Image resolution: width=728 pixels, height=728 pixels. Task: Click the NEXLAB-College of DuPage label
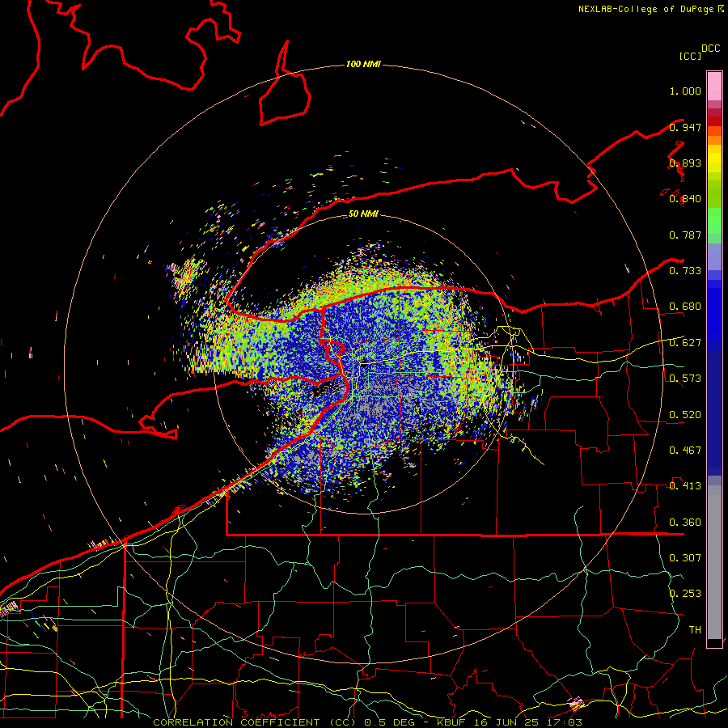(x=645, y=9)
